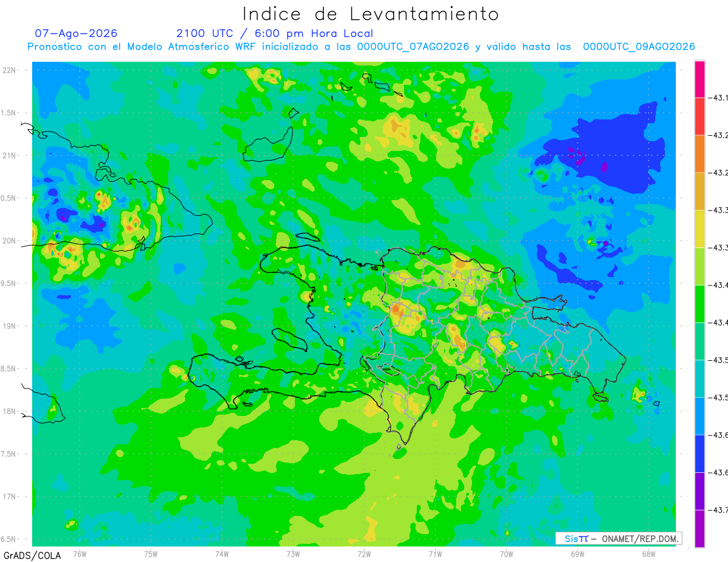Click the "18N" latitude label
The height and width of the screenshot is (562, 728).
click(x=10, y=411)
